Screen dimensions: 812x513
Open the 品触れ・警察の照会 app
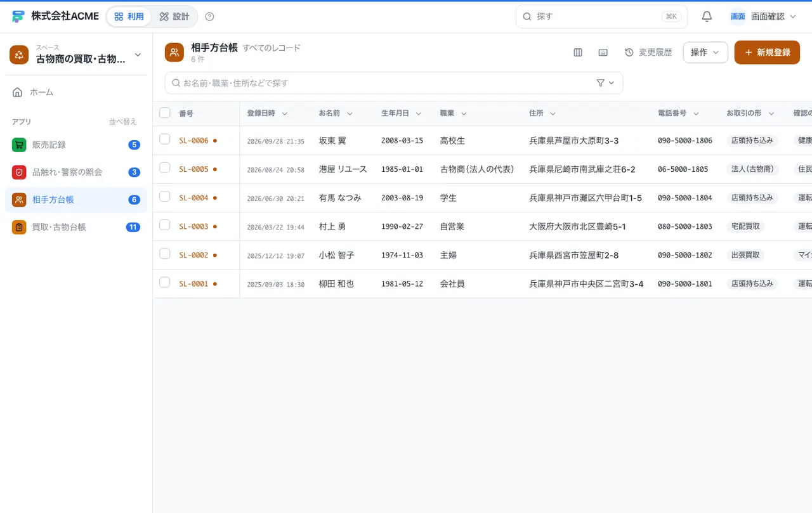coord(76,172)
